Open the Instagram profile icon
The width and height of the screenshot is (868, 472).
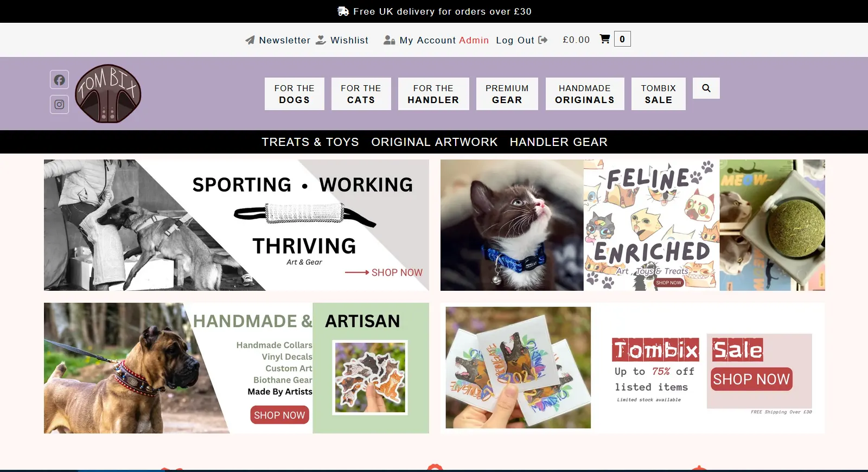[60, 104]
